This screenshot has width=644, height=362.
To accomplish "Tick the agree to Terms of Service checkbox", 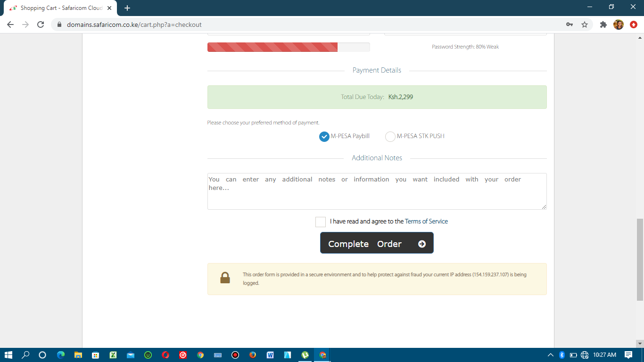I will [321, 222].
